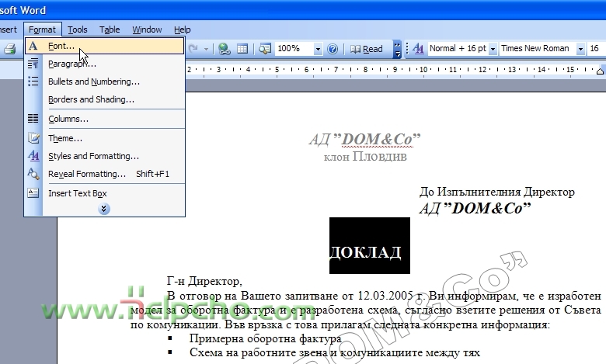Screen dimensions: 606x364
Task: Open the Table menu
Action: (x=110, y=29)
